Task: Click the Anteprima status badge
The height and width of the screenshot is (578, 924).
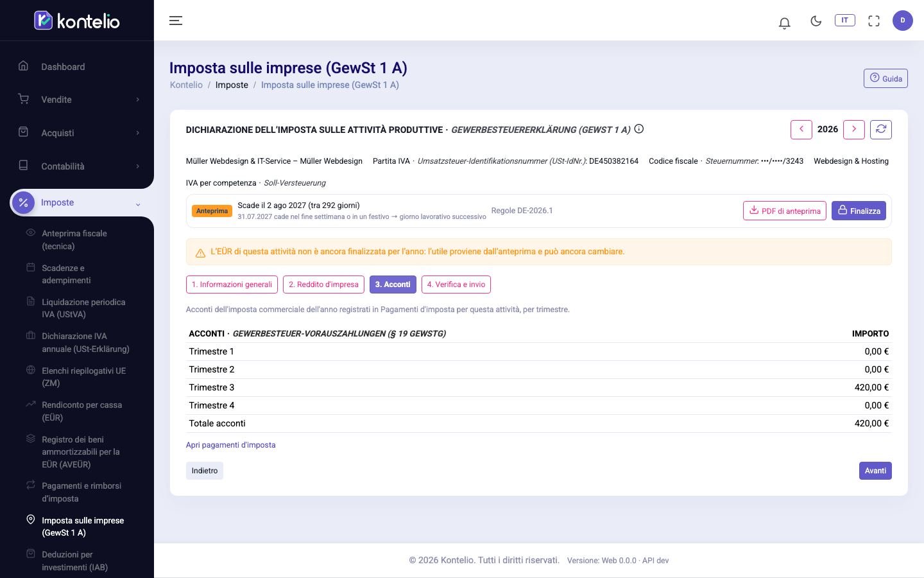Action: [212, 211]
